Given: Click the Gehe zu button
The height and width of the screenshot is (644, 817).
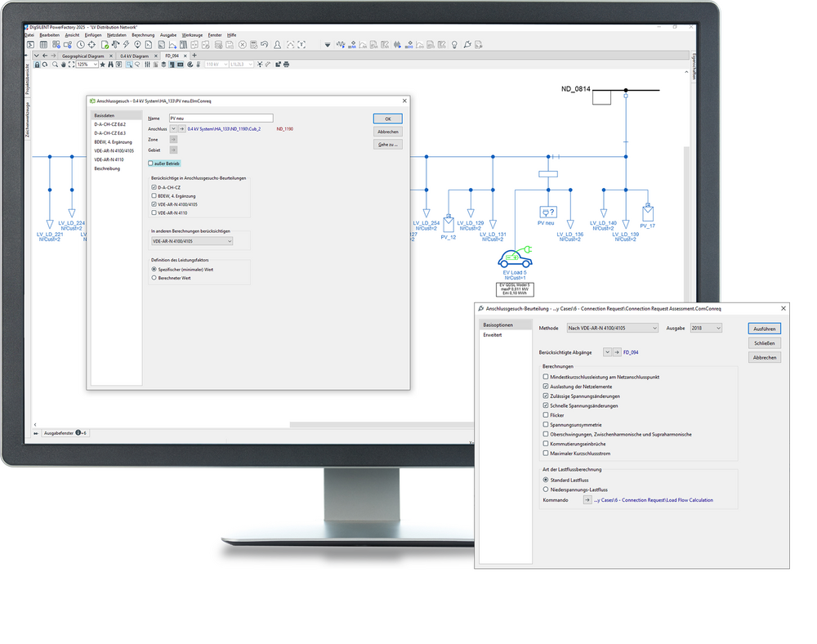Looking at the screenshot, I should (388, 144).
